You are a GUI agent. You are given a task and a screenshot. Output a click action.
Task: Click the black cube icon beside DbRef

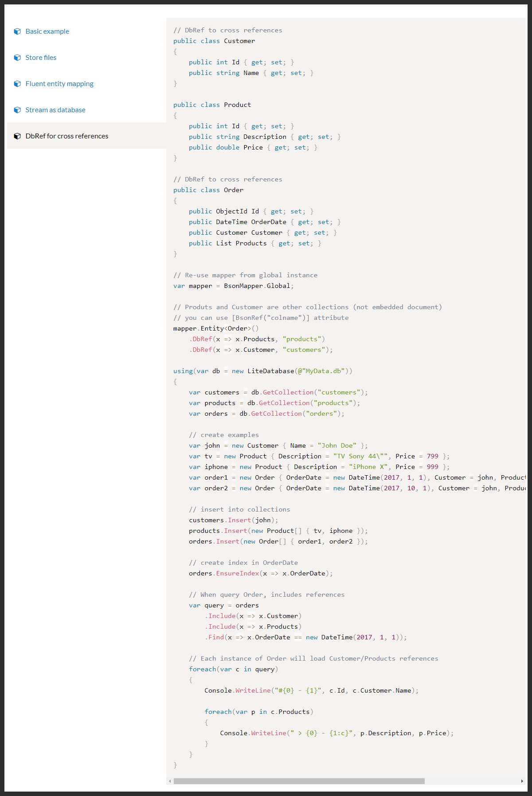coord(17,136)
